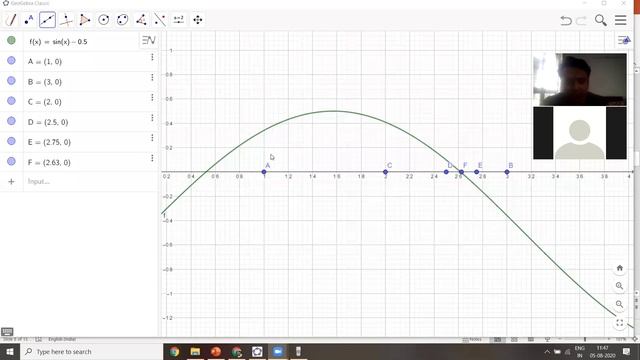Select the Line through two points tool
The width and height of the screenshot is (640, 360).
(47, 20)
